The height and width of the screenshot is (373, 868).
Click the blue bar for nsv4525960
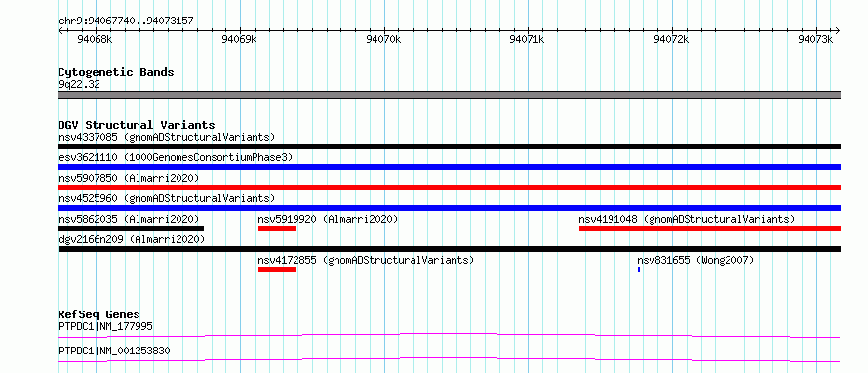click(450, 208)
